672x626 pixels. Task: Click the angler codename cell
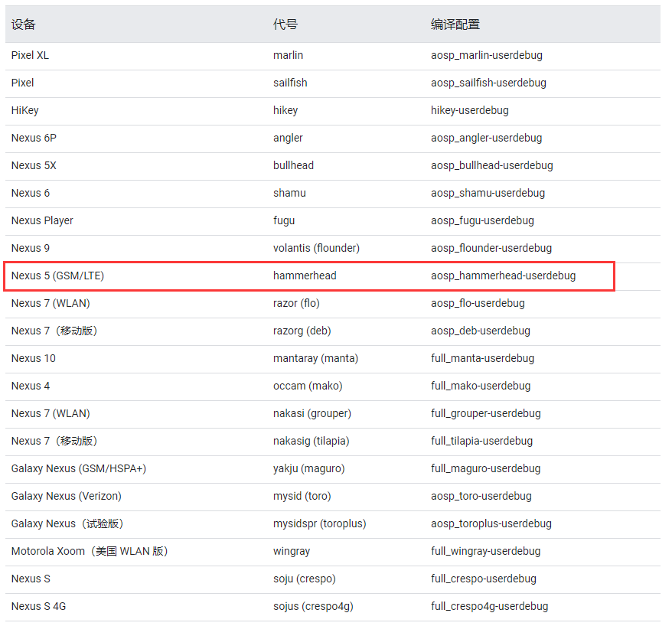click(x=288, y=138)
